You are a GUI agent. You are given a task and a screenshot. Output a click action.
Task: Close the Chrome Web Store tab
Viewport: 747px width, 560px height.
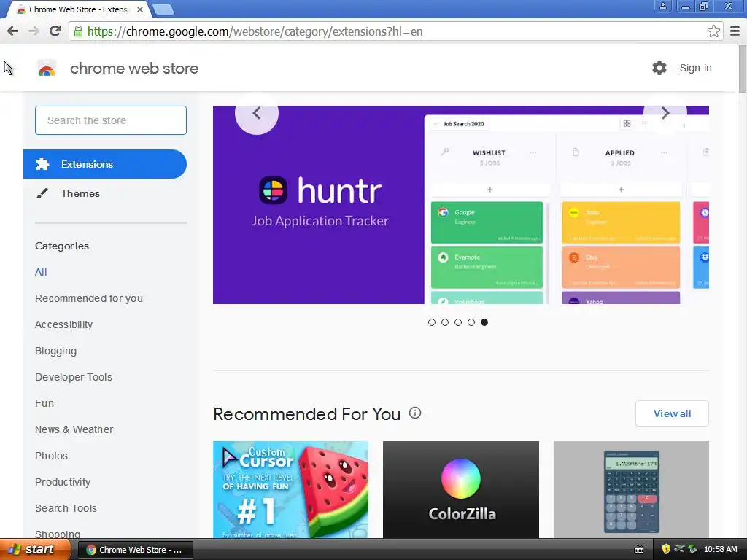coord(140,9)
